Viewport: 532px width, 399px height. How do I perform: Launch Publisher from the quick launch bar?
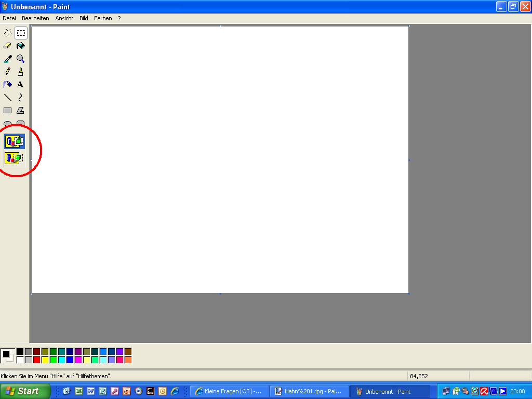[x=102, y=391]
